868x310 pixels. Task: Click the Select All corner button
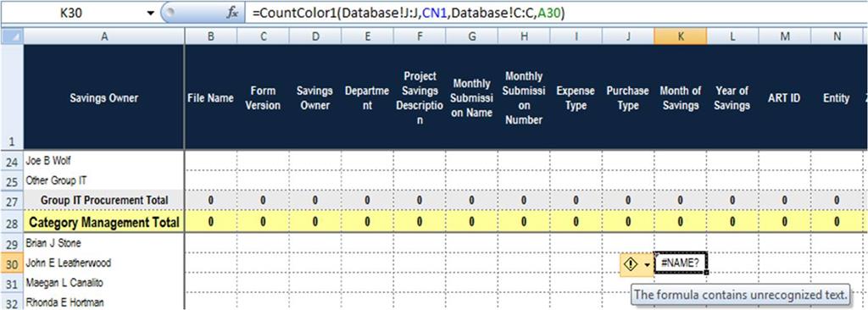click(x=12, y=36)
